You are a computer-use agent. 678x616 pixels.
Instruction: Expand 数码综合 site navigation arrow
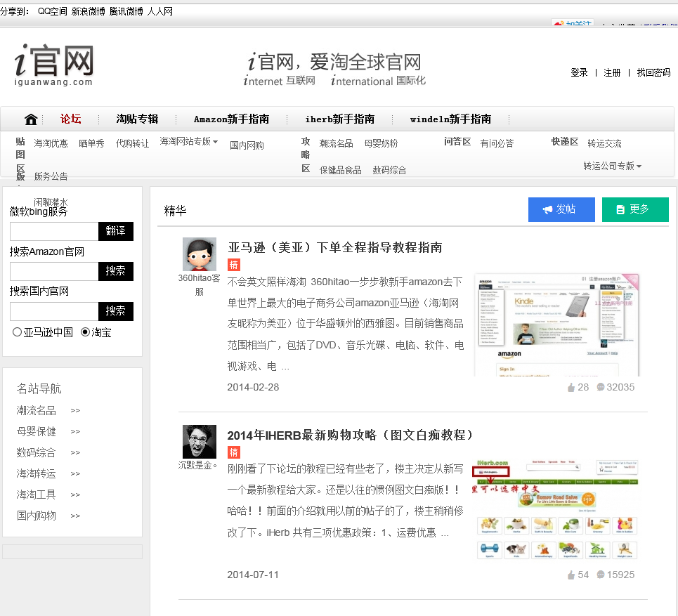75,453
